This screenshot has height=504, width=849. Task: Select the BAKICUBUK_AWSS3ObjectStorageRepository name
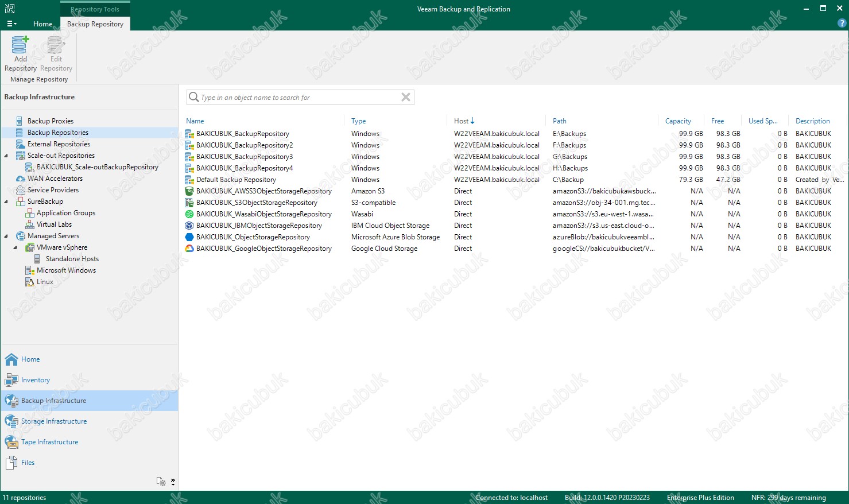tap(264, 191)
